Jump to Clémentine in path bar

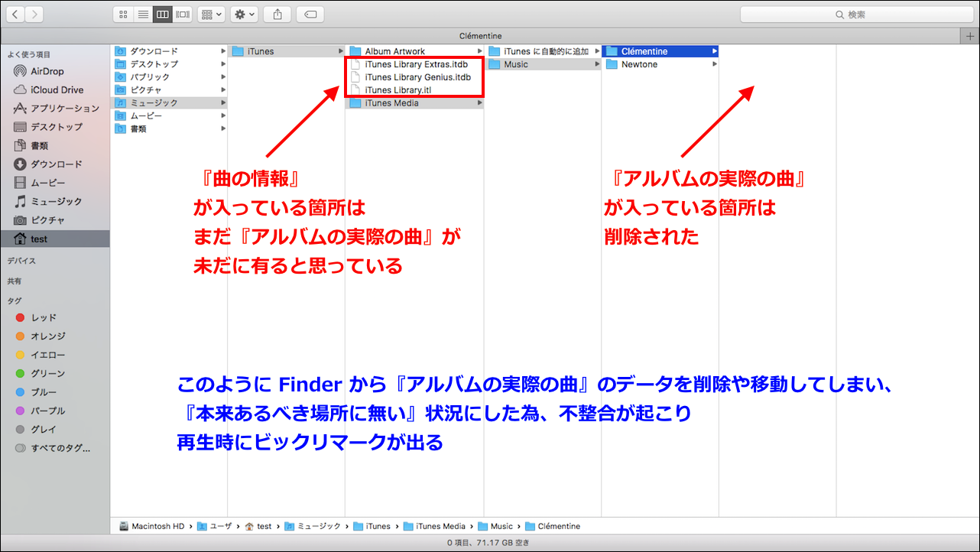click(553, 526)
